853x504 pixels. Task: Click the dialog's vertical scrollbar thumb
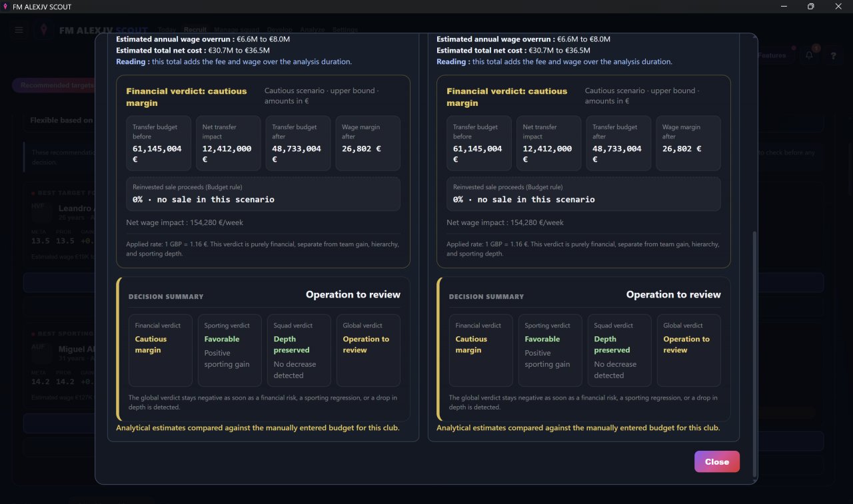coord(754,354)
